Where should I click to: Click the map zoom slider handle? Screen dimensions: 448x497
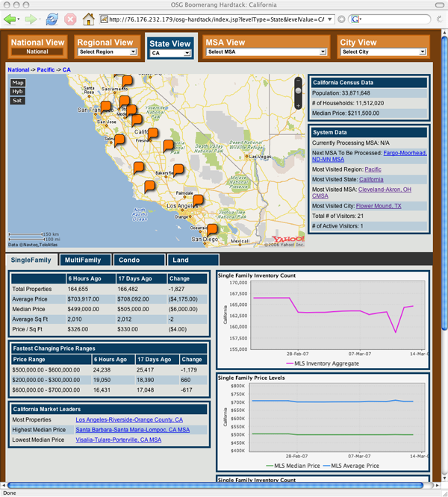click(298, 91)
